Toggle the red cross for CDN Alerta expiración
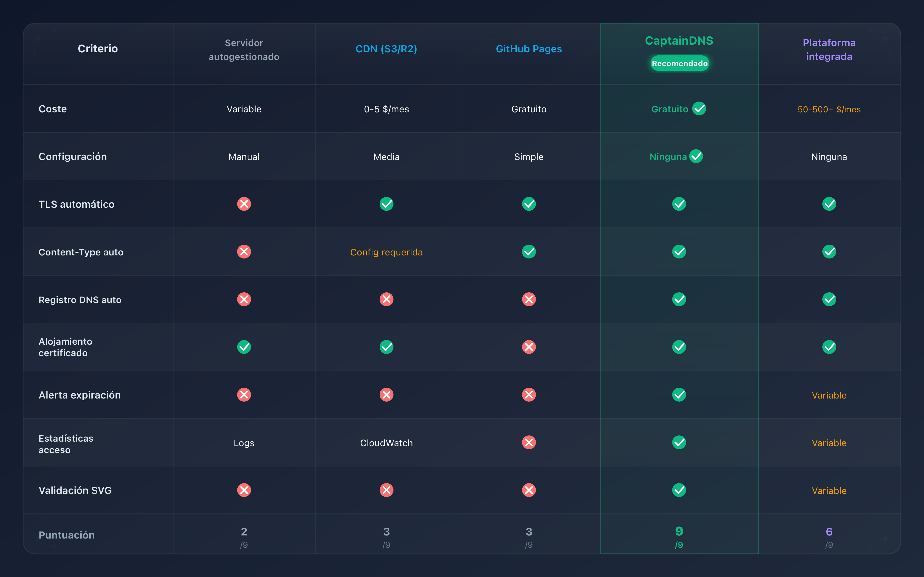Image resolution: width=924 pixels, height=577 pixels. 386,395
